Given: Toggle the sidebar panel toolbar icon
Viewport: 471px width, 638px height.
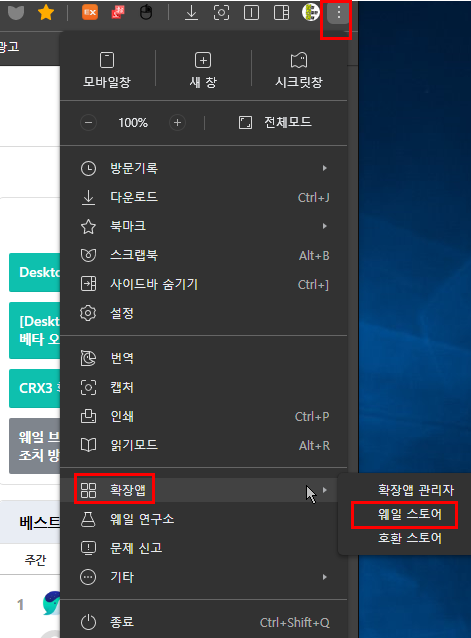Looking at the screenshot, I should click(281, 13).
